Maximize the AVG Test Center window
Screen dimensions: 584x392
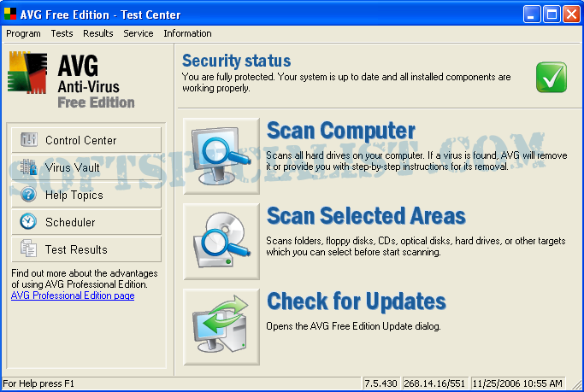552,15
